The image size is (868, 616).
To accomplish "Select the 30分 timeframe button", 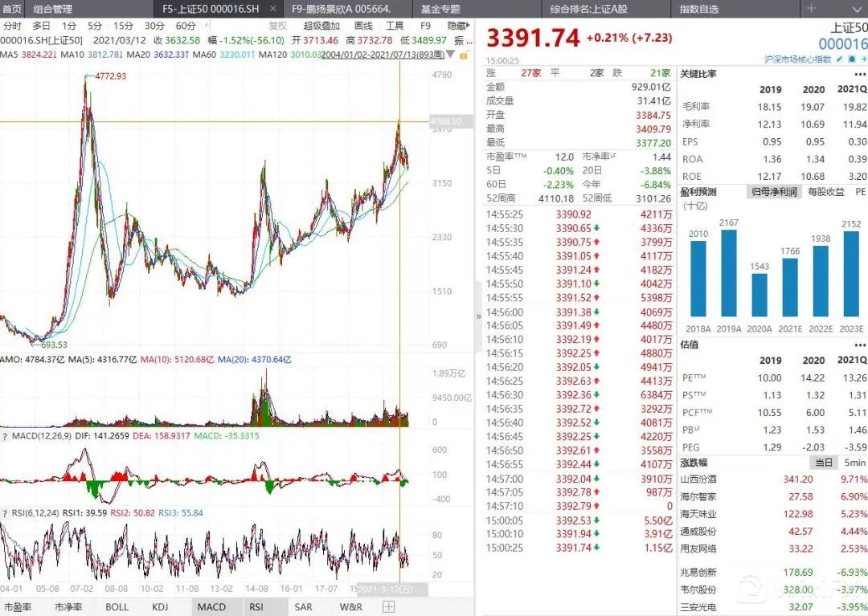I will tap(154, 26).
